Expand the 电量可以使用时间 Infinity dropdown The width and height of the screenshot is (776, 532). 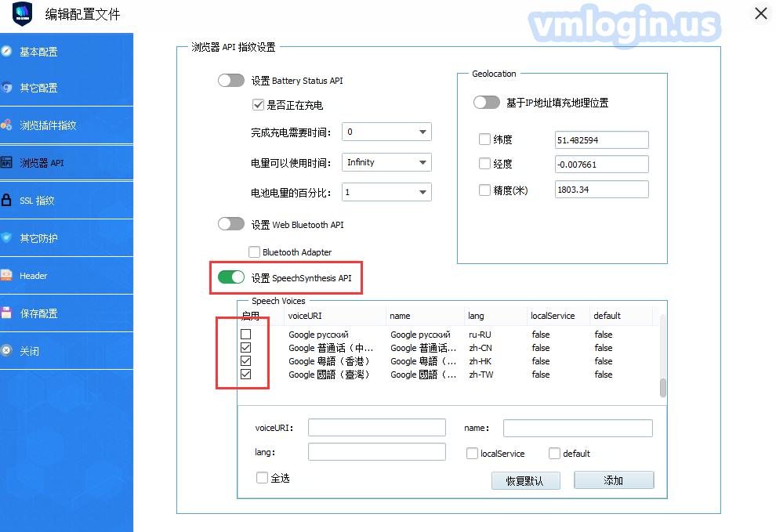(386, 162)
